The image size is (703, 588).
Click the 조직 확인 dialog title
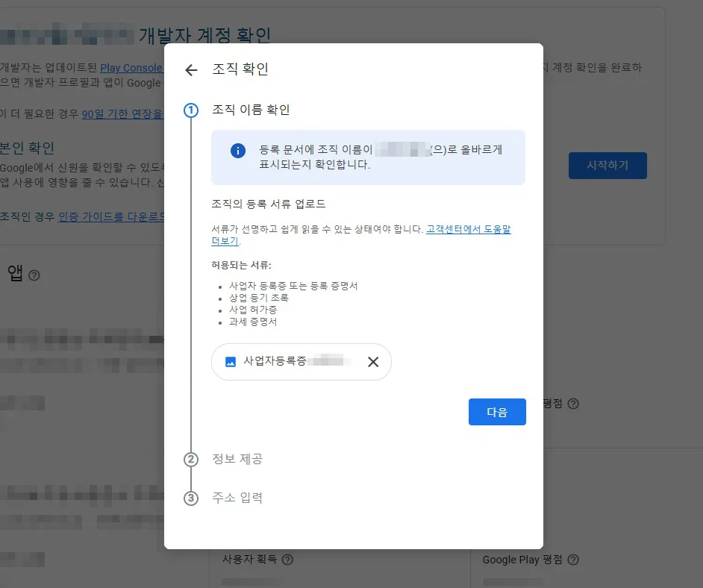[x=240, y=69]
